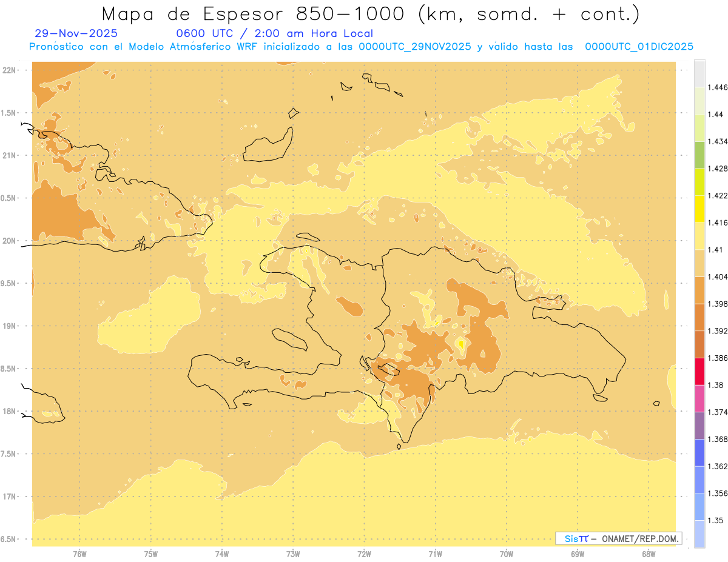Image resolution: width=728 pixels, height=562 pixels.
Task: Click the 1.368 legend value
Action: tap(717, 439)
